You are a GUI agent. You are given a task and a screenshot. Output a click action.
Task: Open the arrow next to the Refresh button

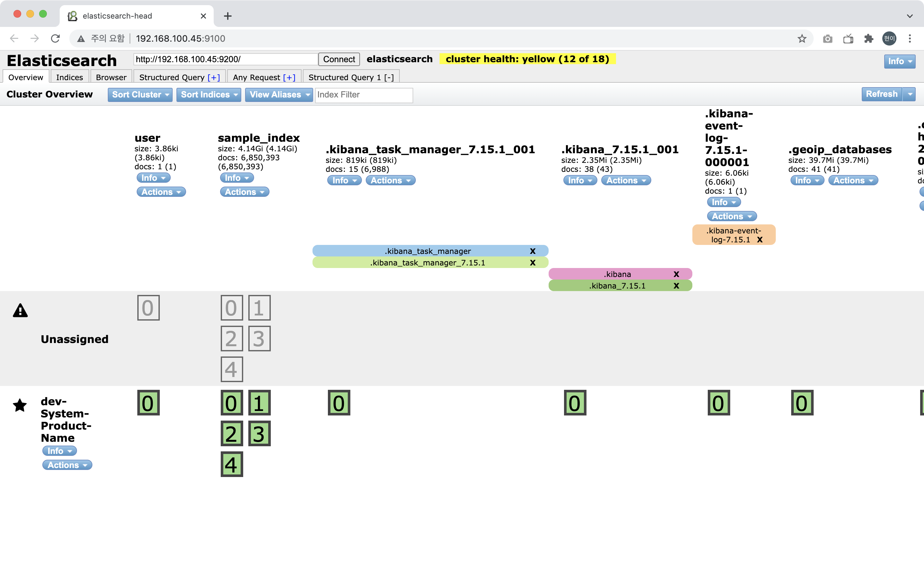(910, 95)
